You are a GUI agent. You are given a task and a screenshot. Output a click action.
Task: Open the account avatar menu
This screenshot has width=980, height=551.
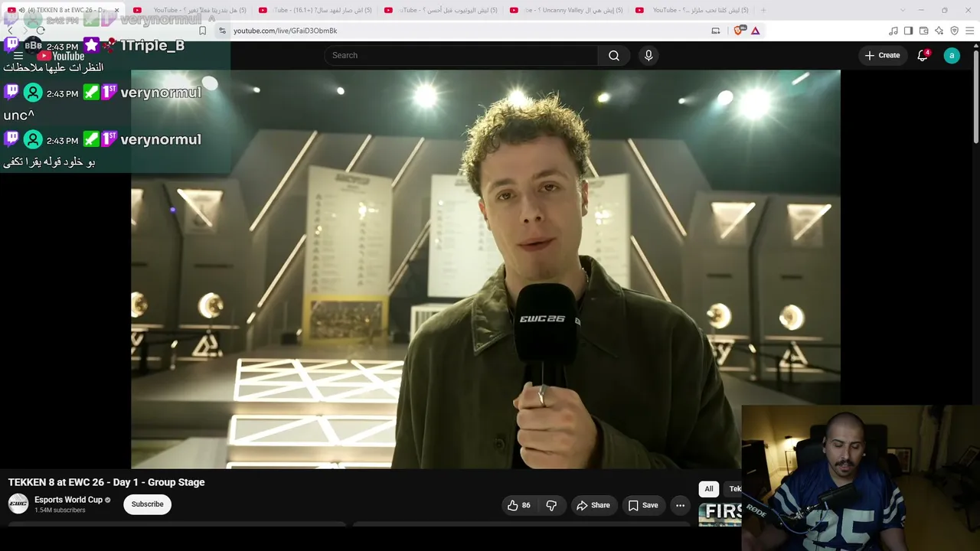pyautogui.click(x=952, y=55)
